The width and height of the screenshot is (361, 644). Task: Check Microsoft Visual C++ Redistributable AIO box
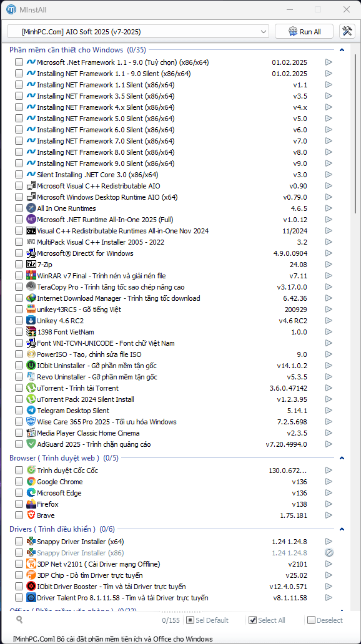(x=19, y=186)
